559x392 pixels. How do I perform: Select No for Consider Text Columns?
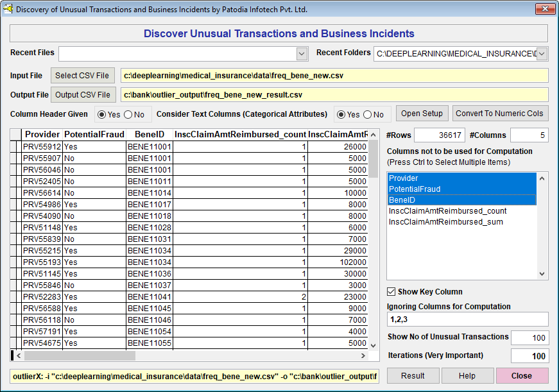point(368,115)
